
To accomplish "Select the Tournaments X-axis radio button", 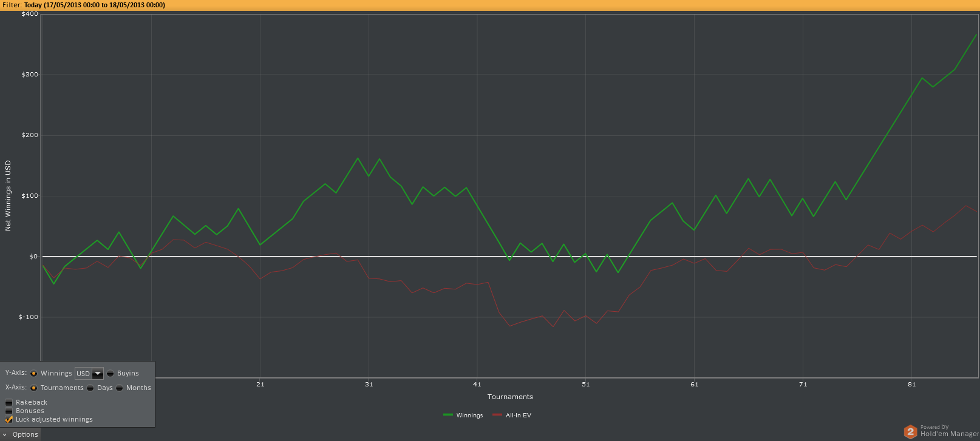I will pyautogui.click(x=34, y=388).
